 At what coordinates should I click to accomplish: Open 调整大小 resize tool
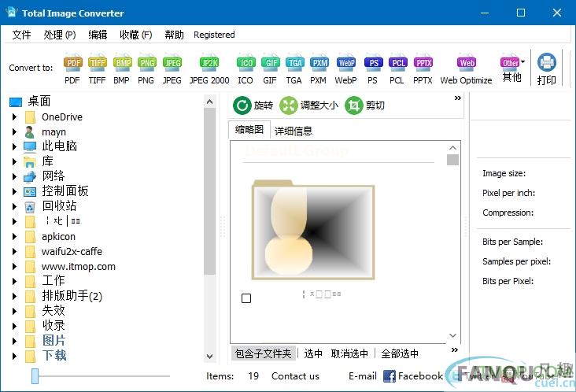[309, 105]
